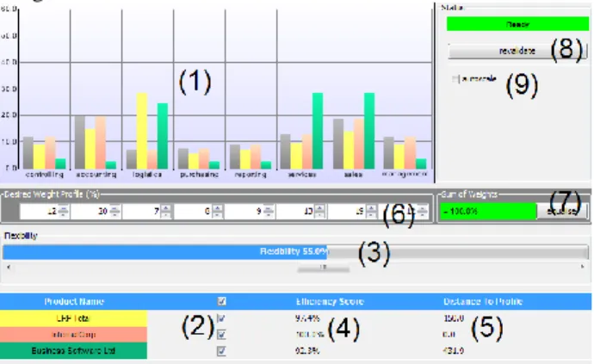Uncheck the ERP Total product checkbox
The image size is (594, 364).
(x=221, y=318)
